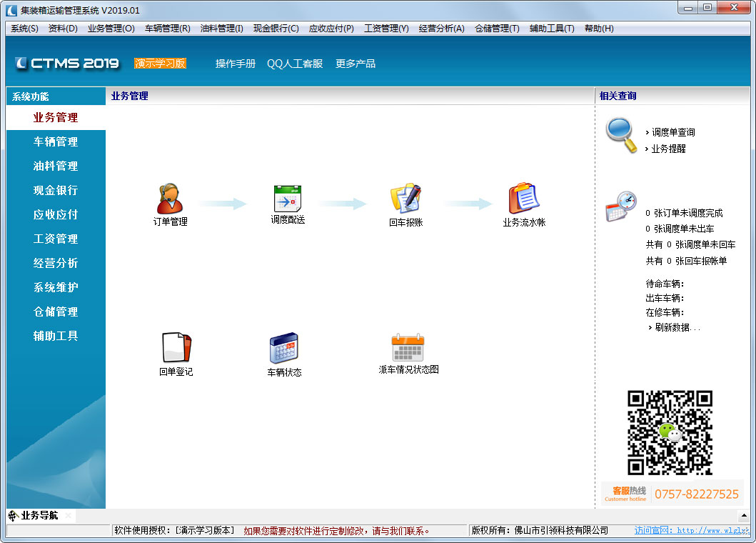Open the 资料(D) menu

click(63, 29)
